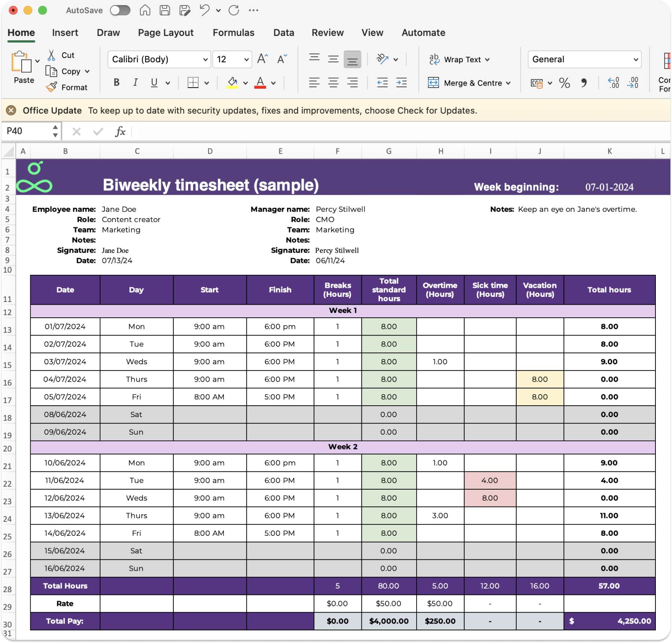Apply bold formatting
Image resolution: width=672 pixels, height=643 pixels.
116,82
